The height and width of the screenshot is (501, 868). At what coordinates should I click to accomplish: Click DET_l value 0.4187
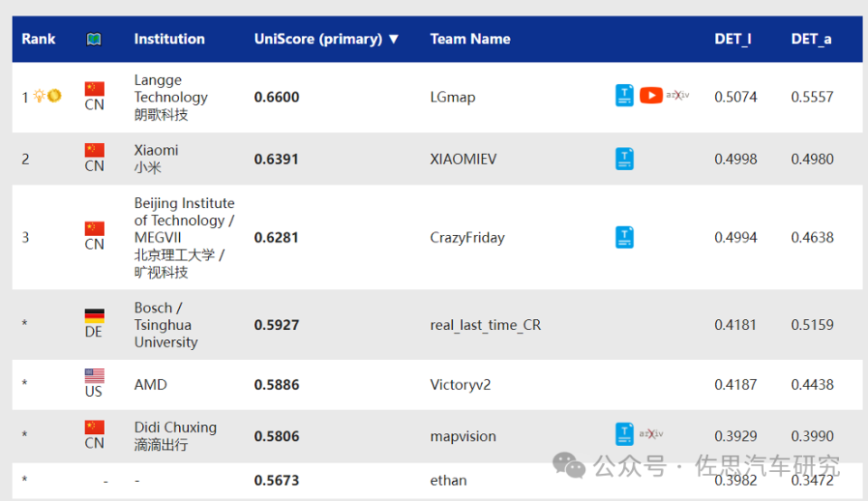(736, 384)
